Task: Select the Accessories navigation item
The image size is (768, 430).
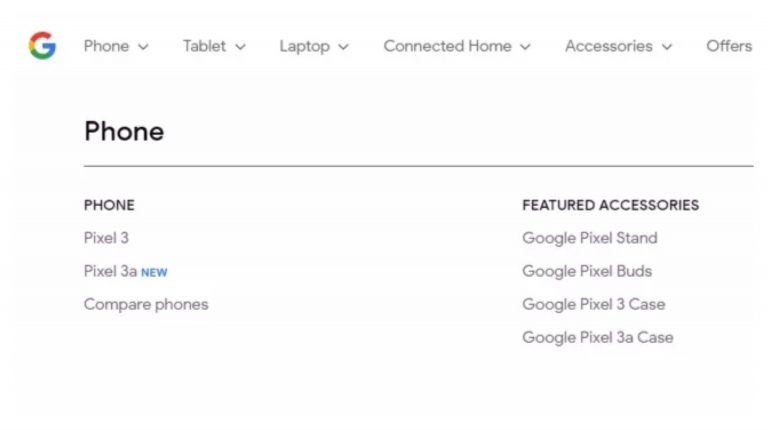Action: coord(608,46)
